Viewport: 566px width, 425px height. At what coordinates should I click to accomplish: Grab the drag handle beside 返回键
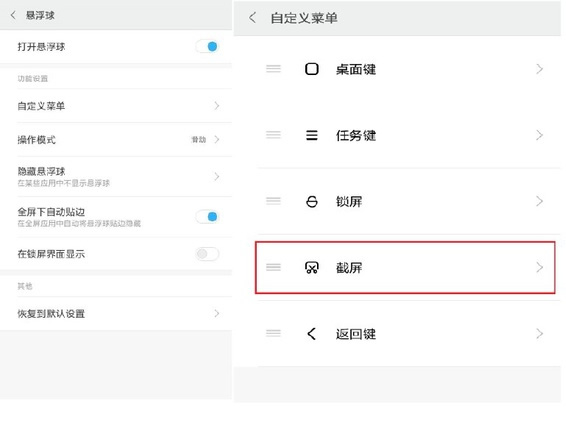click(273, 333)
